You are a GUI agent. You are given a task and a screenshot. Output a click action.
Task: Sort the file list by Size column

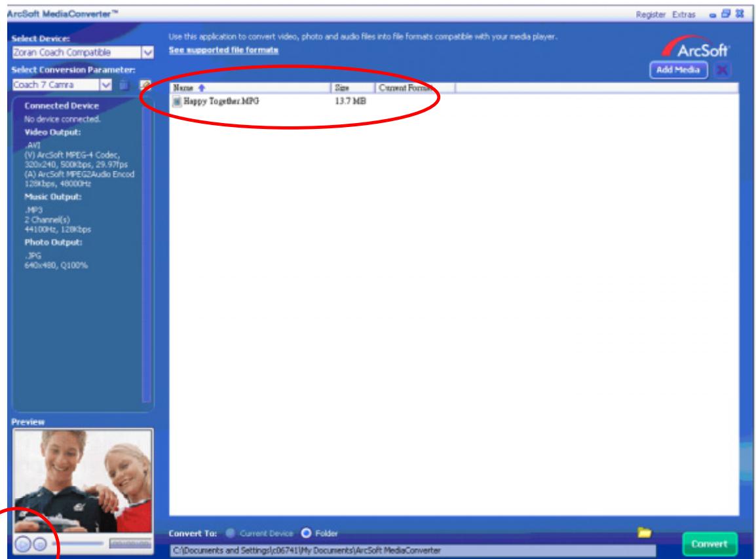353,88
